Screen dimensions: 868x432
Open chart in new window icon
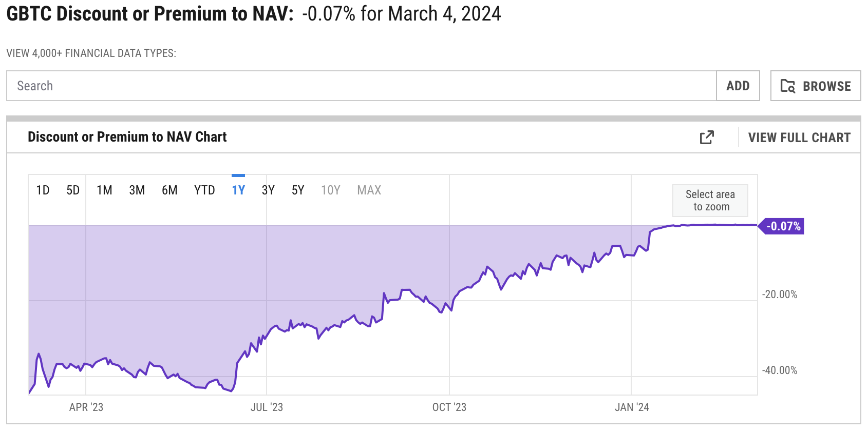(x=707, y=138)
